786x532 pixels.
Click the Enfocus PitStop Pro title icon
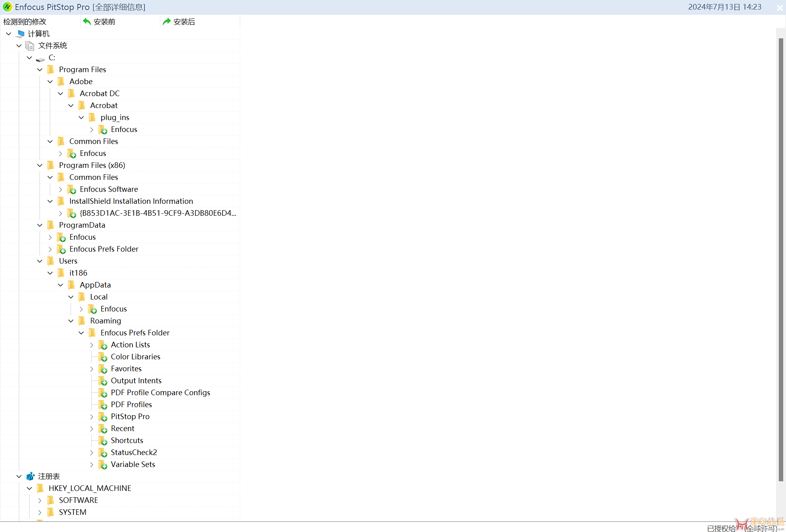7,7
